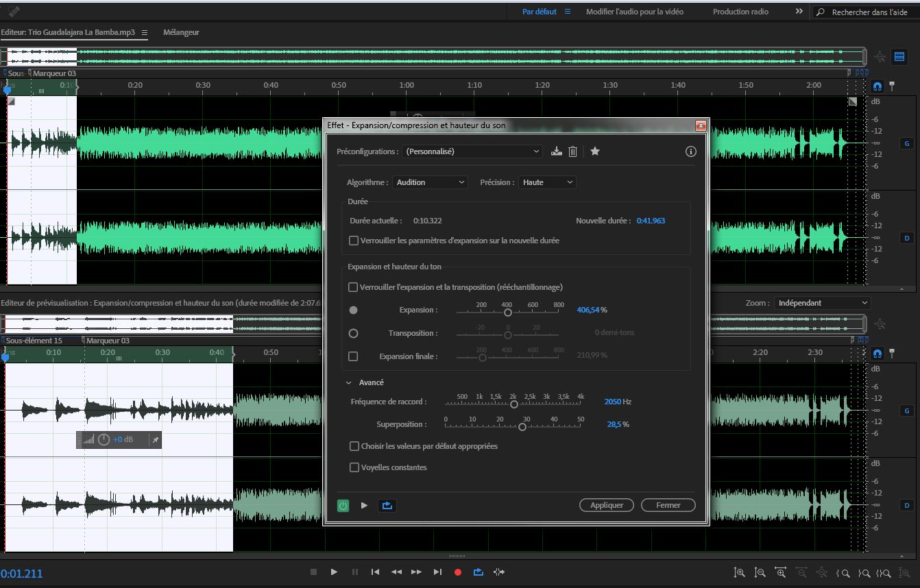Mark the preset as favorite with the star
Screen dimensions: 920x588
click(x=595, y=151)
